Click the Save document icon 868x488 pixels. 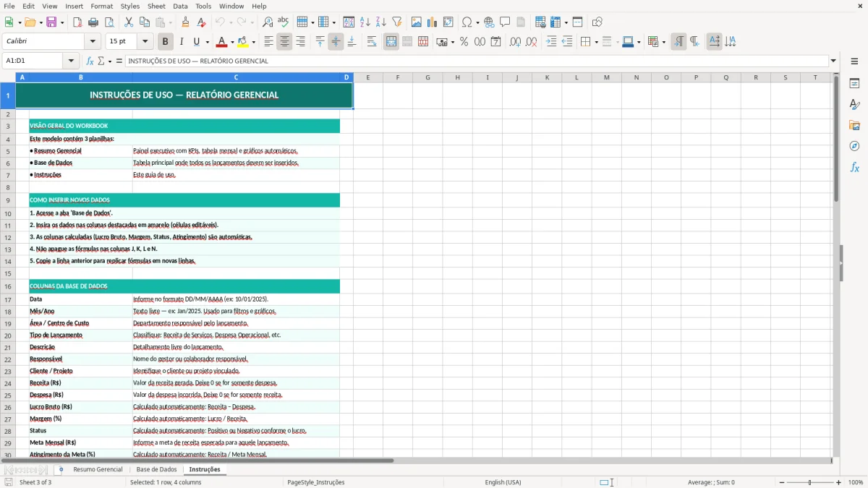[51, 22]
